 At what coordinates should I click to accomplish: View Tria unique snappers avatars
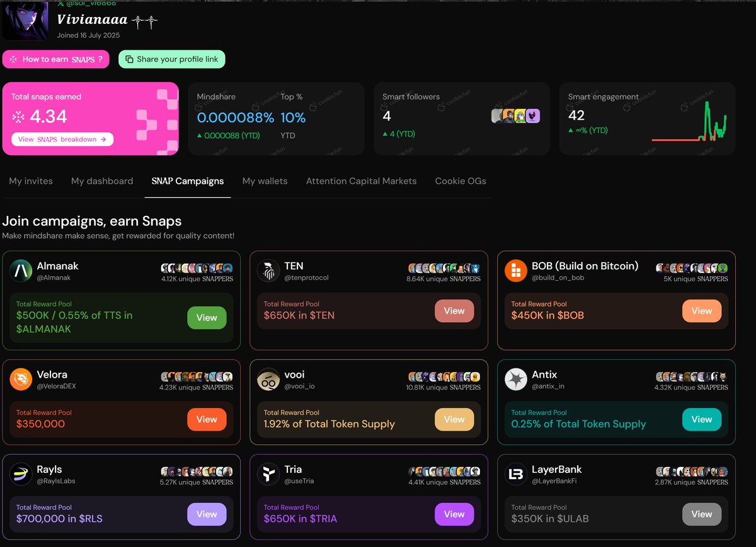point(444,471)
